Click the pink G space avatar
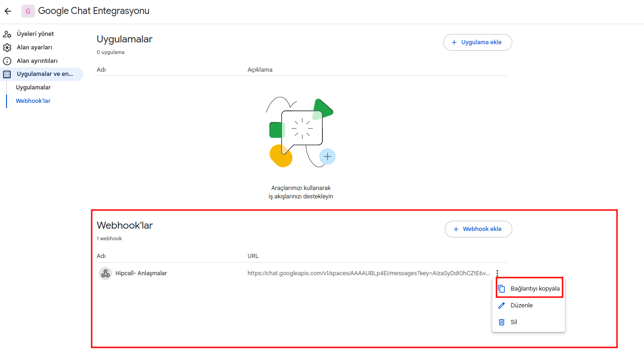This screenshot has height=353, width=644. pyautogui.click(x=28, y=11)
